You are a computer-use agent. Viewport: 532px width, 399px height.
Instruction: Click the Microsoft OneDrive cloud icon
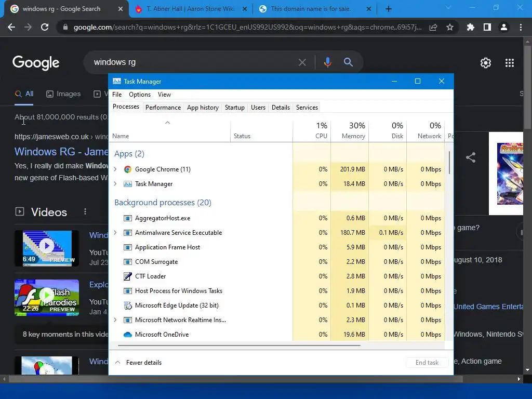pos(128,335)
